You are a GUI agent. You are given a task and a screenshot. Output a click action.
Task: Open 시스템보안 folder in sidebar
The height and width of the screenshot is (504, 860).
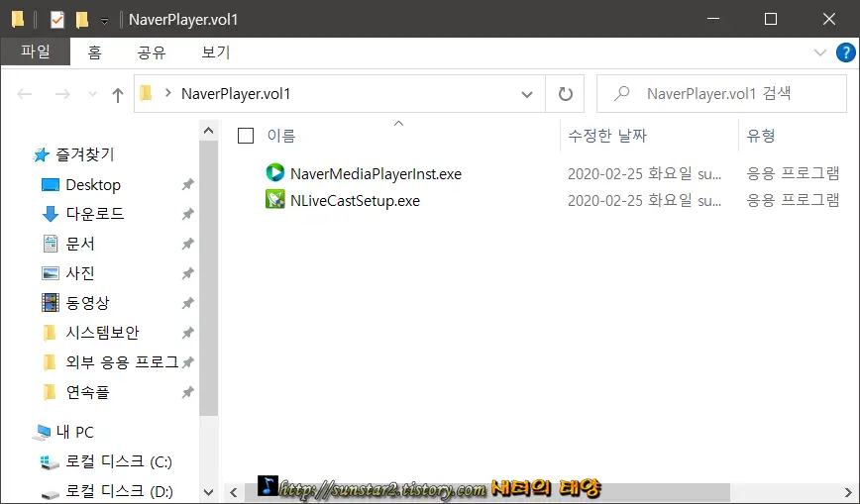click(103, 333)
